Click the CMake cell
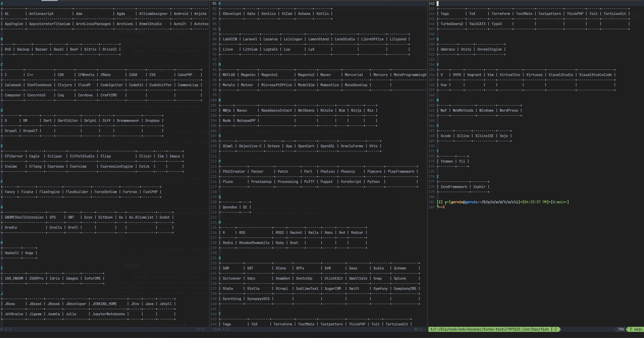Screen dimensions: 644x338 106,75
